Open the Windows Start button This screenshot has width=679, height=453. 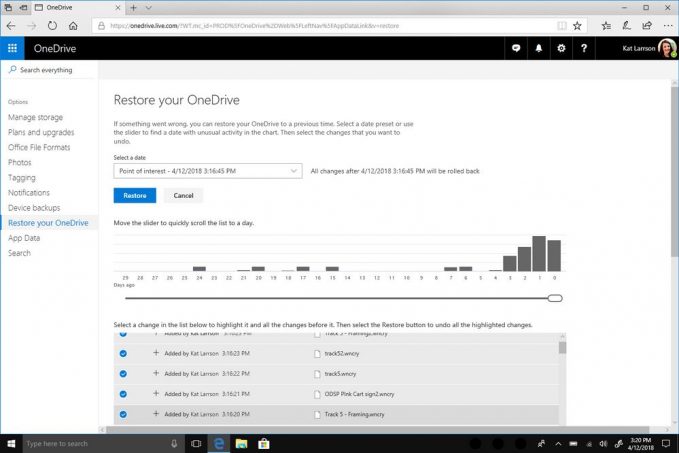11,443
